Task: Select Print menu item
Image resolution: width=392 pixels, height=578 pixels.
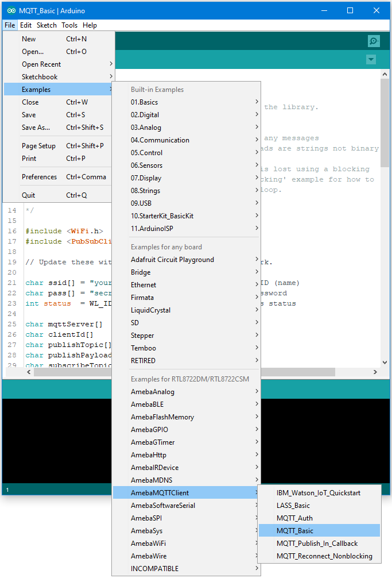Action: coord(58,159)
